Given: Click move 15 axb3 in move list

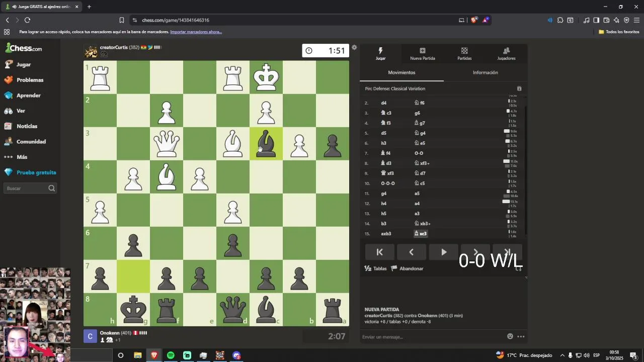Looking at the screenshot, I should [386, 234].
